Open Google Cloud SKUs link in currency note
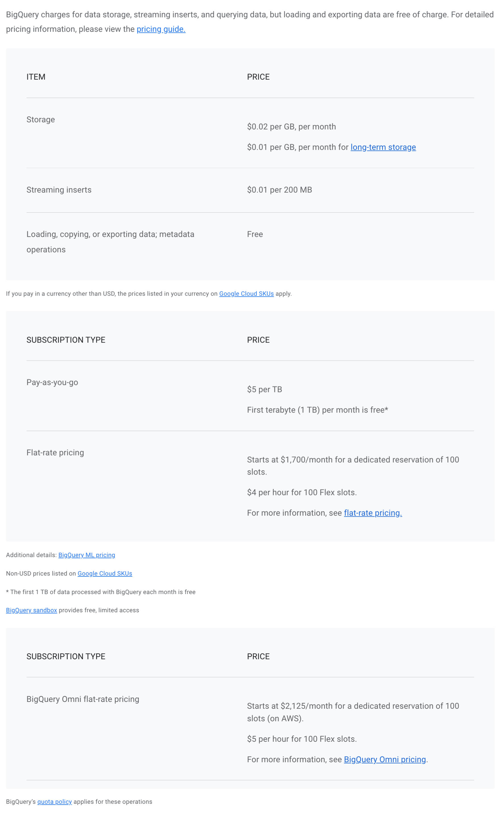The height and width of the screenshot is (814, 504). [246, 294]
